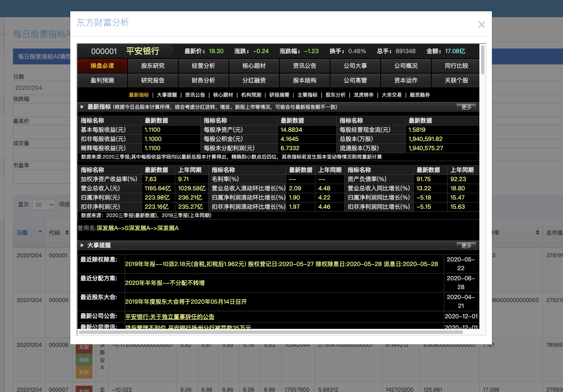Click the 日期 input showing 20201204

click(42, 88)
